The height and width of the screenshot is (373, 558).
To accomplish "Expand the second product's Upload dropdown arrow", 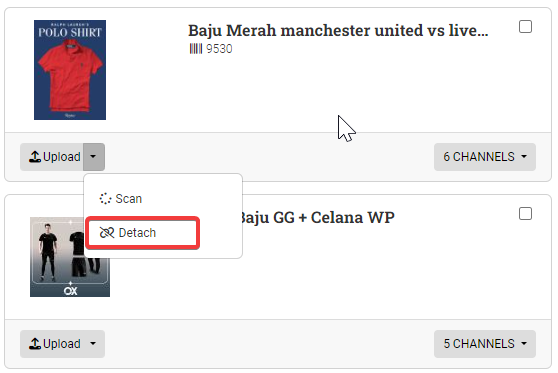I will pyautogui.click(x=94, y=344).
